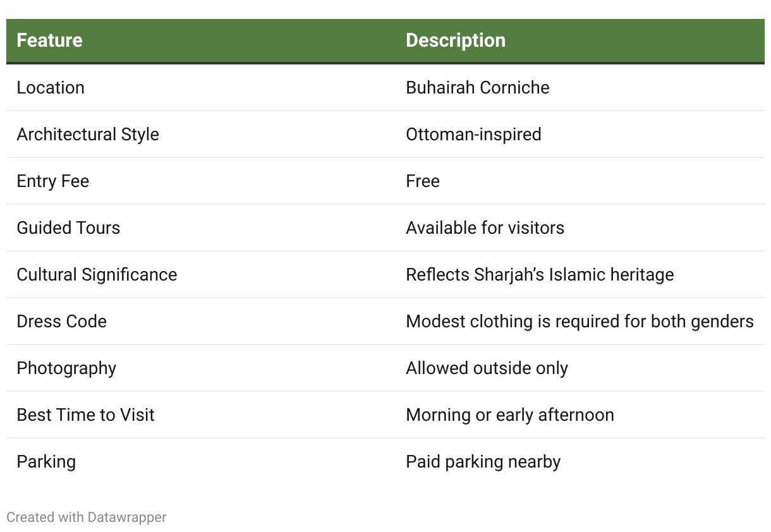Image resolution: width=771 pixels, height=532 pixels.
Task: Select the Dress Code row label
Action: (61, 322)
